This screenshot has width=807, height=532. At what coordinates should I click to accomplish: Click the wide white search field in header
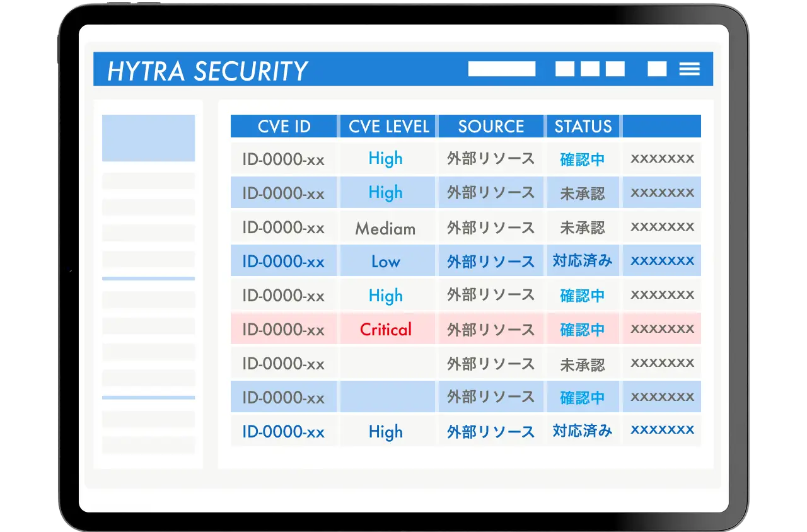click(502, 69)
